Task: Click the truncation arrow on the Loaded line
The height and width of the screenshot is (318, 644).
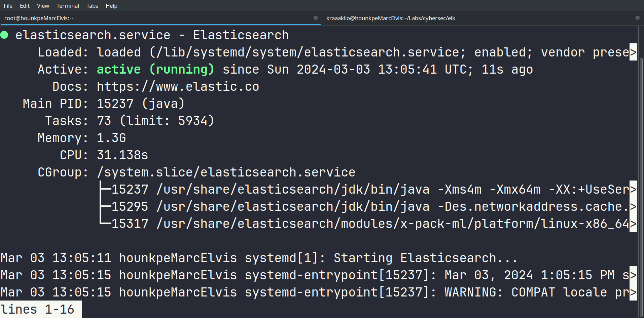Action: tap(633, 52)
